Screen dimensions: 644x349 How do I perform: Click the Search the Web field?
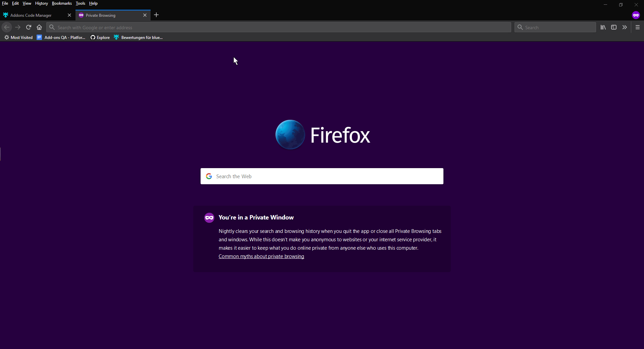click(x=322, y=176)
